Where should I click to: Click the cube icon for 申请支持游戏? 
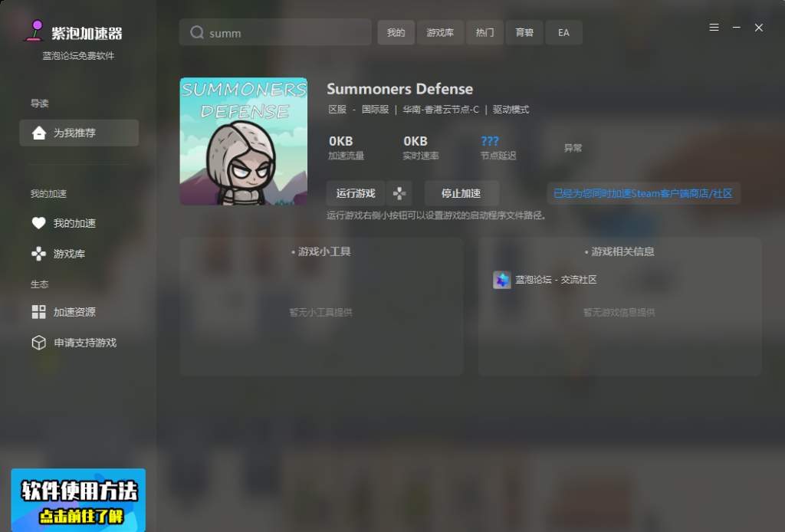38,343
